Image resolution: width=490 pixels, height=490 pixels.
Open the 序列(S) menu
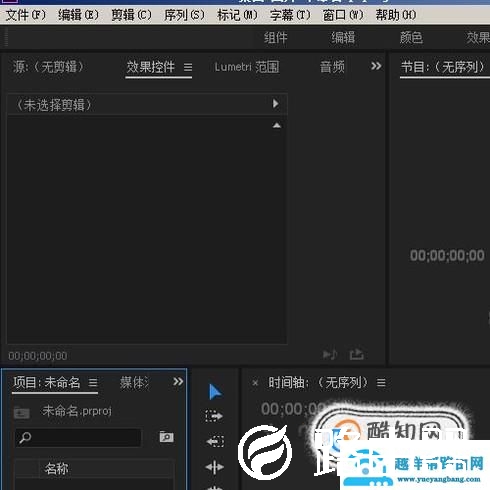[x=184, y=15]
